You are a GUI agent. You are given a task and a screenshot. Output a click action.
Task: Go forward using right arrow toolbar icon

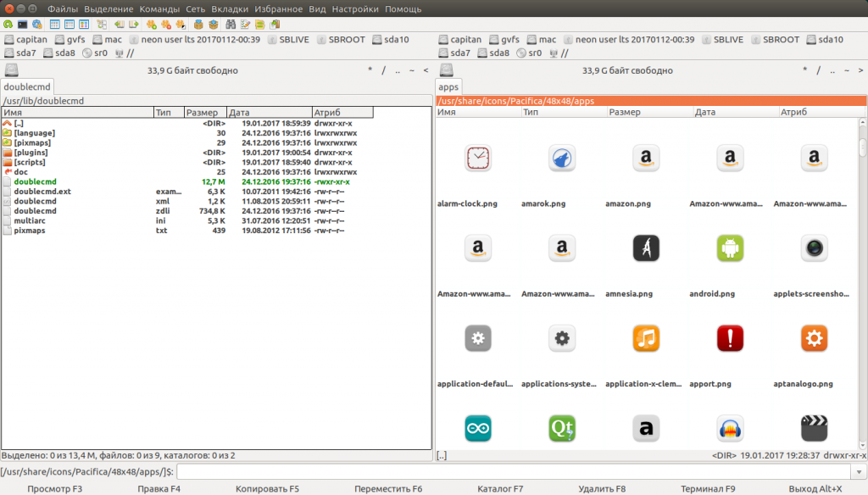tap(133, 25)
